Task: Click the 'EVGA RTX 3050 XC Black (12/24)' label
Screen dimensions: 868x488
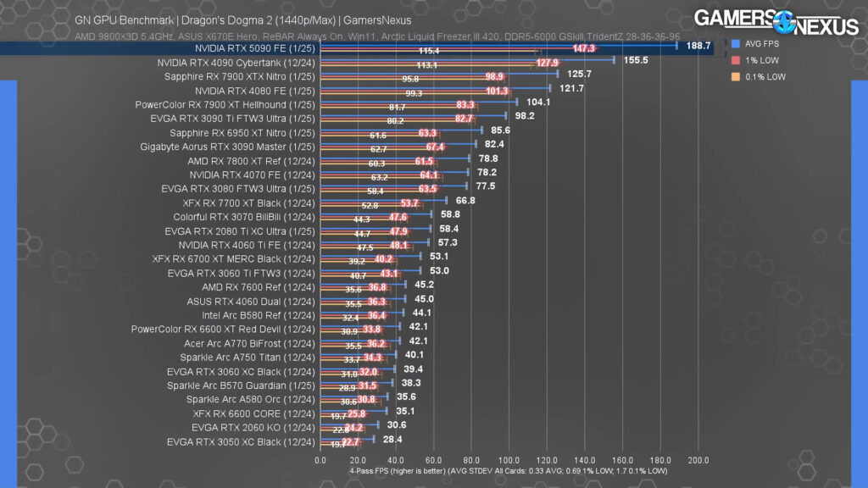Action: tap(241, 442)
